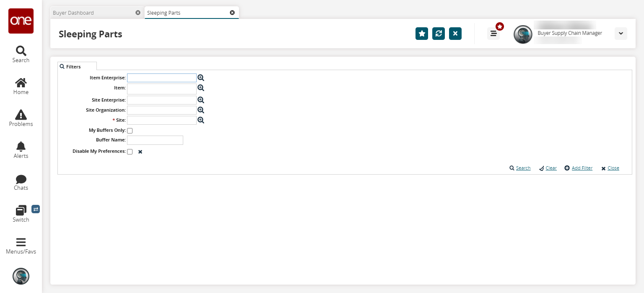
Task: Refresh the Sleeping Parts page
Action: click(x=439, y=34)
